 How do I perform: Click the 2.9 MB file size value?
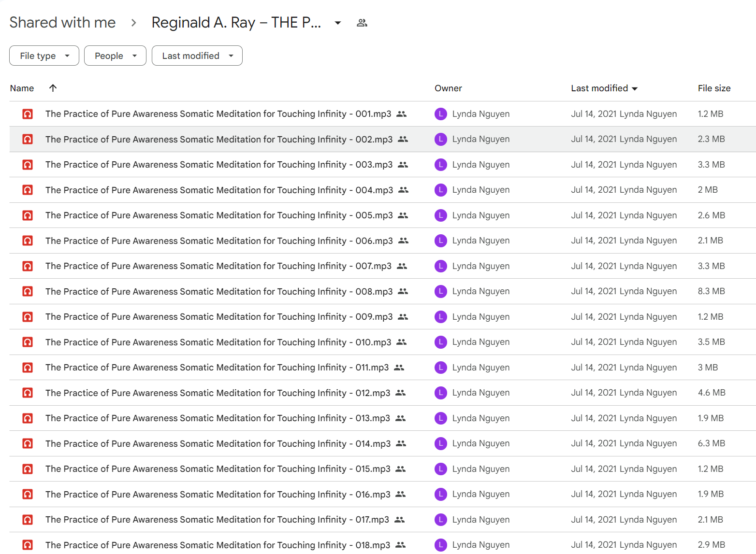(x=712, y=545)
